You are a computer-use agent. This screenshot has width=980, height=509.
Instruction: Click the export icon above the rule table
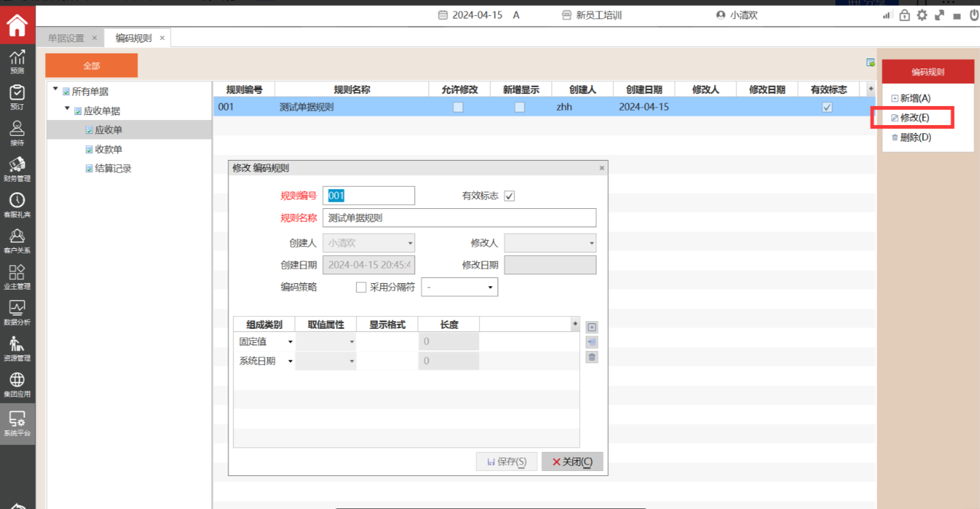click(x=870, y=62)
